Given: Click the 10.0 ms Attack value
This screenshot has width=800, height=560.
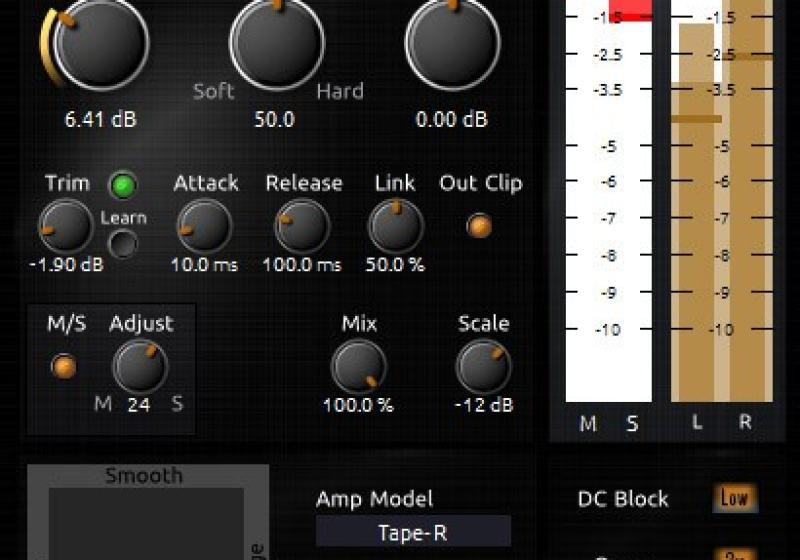Looking at the screenshot, I should [x=204, y=265].
